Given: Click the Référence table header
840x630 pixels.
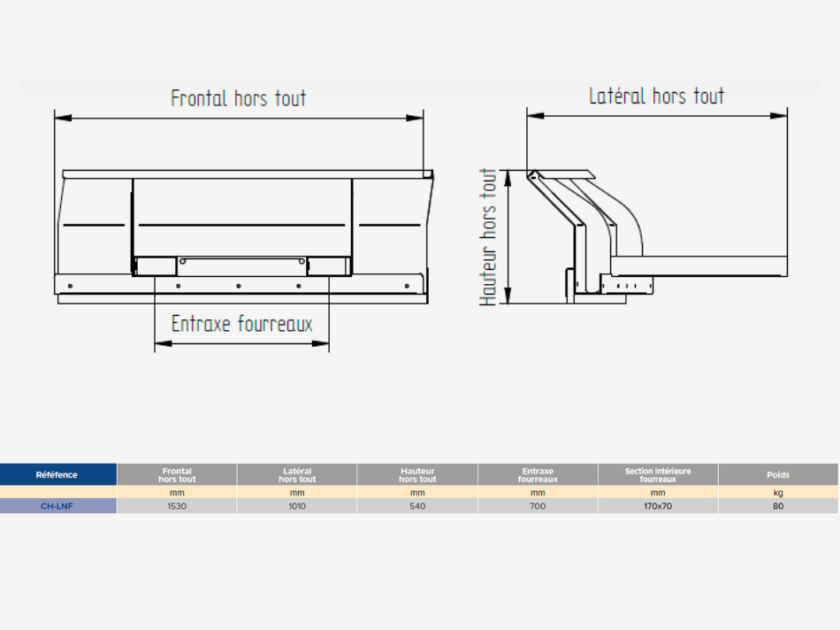Looking at the screenshot, I should pos(57,475).
